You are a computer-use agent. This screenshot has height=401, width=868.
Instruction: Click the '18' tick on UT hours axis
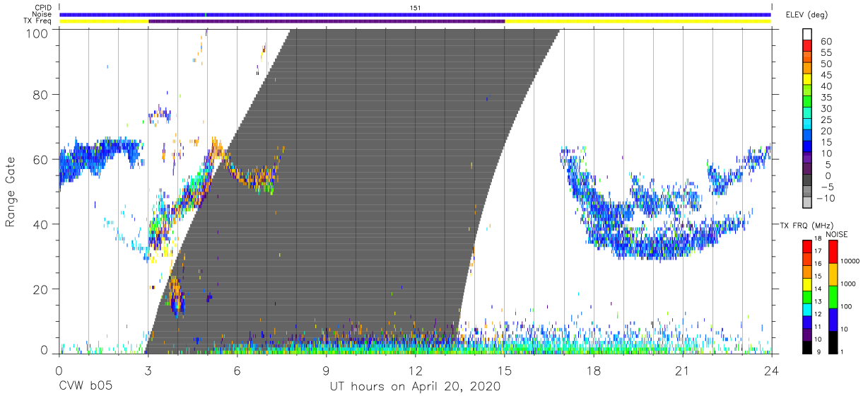593,370
